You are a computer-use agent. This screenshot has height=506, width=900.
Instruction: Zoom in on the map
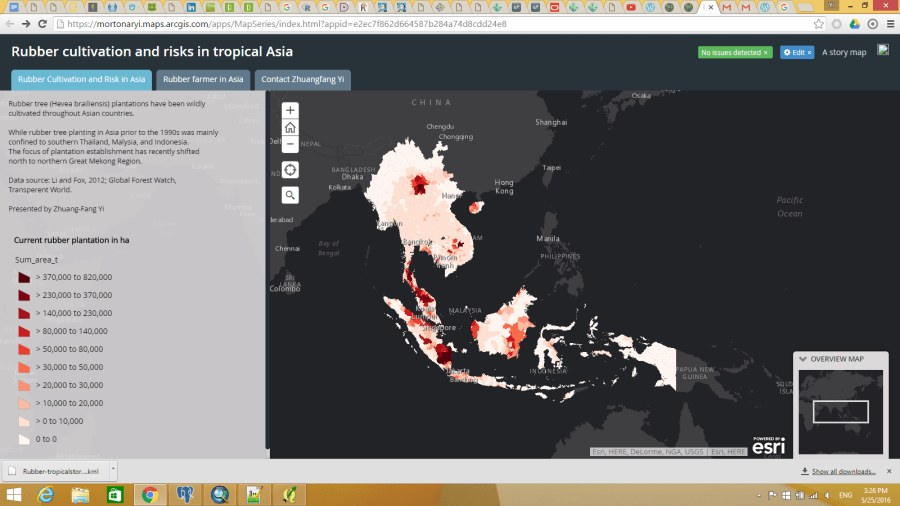(290, 110)
